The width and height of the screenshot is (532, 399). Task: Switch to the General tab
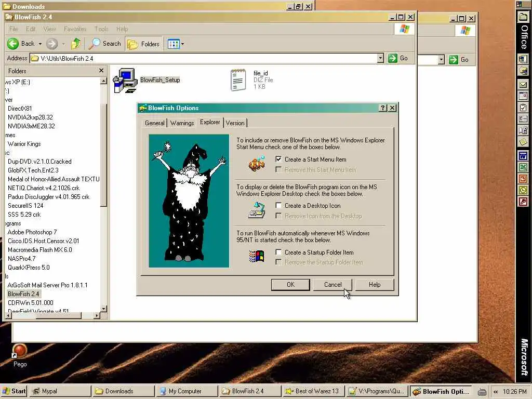pos(154,123)
